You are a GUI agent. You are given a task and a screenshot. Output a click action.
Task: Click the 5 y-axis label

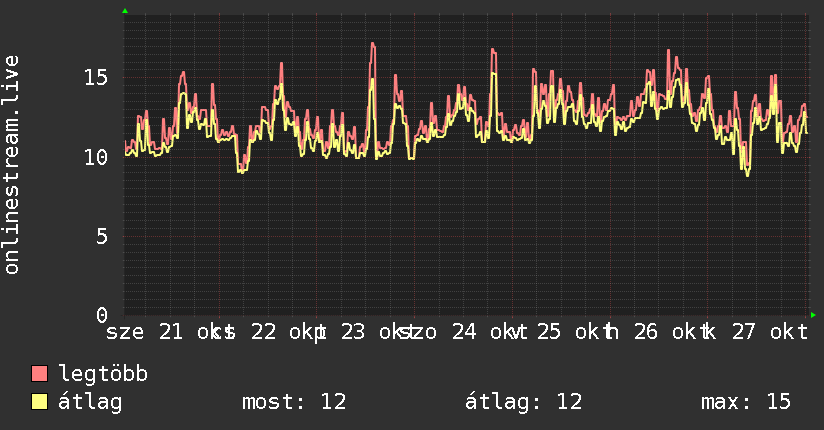click(x=102, y=236)
